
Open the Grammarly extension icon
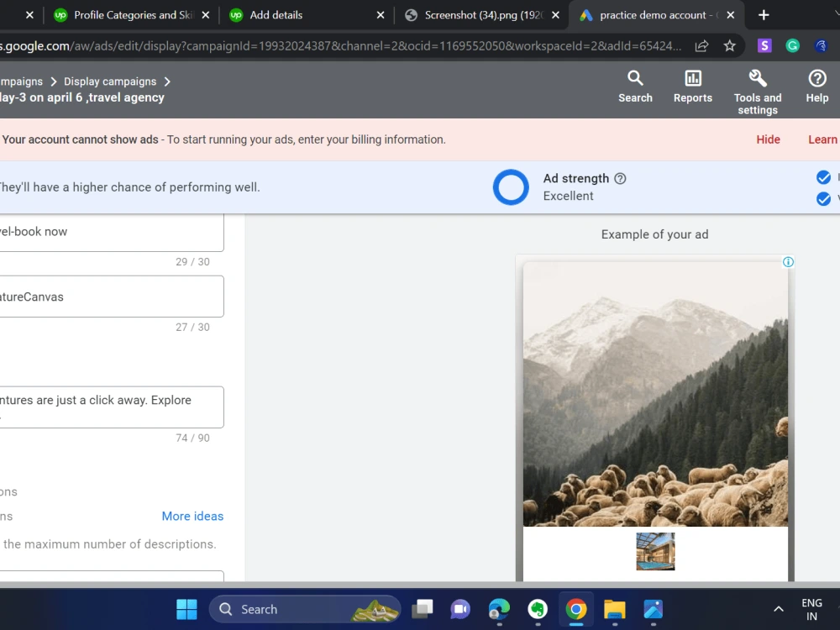tap(792, 46)
